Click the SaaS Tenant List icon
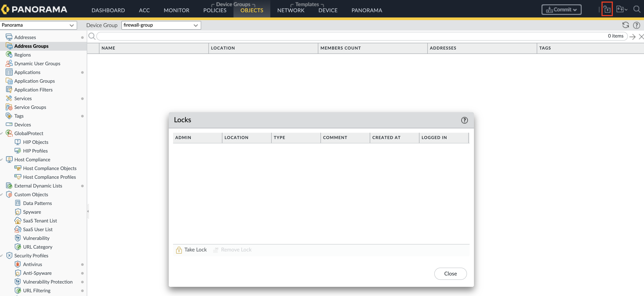644x296 pixels. (x=18, y=221)
